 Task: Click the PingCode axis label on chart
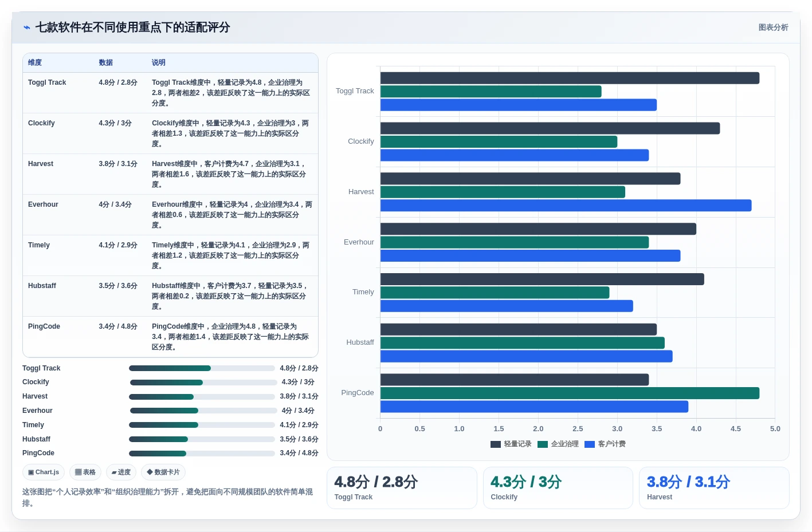[358, 393]
